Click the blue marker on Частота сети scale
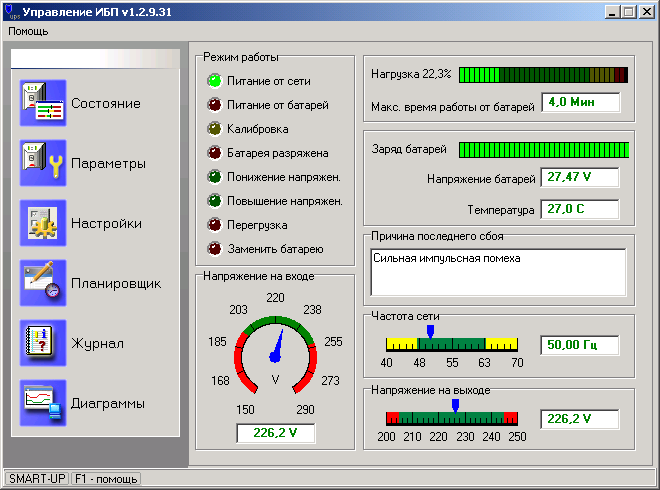Screen dimensions: 660x490 (x=430, y=330)
